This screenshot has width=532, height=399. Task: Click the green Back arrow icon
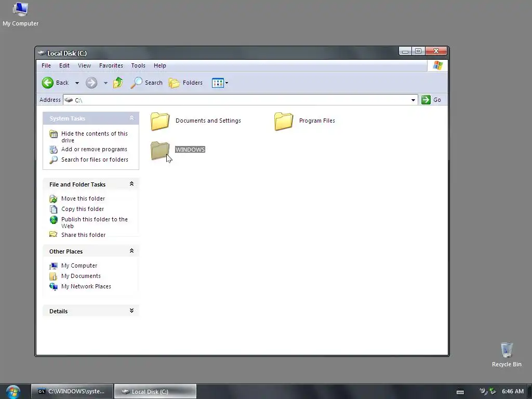tap(47, 83)
